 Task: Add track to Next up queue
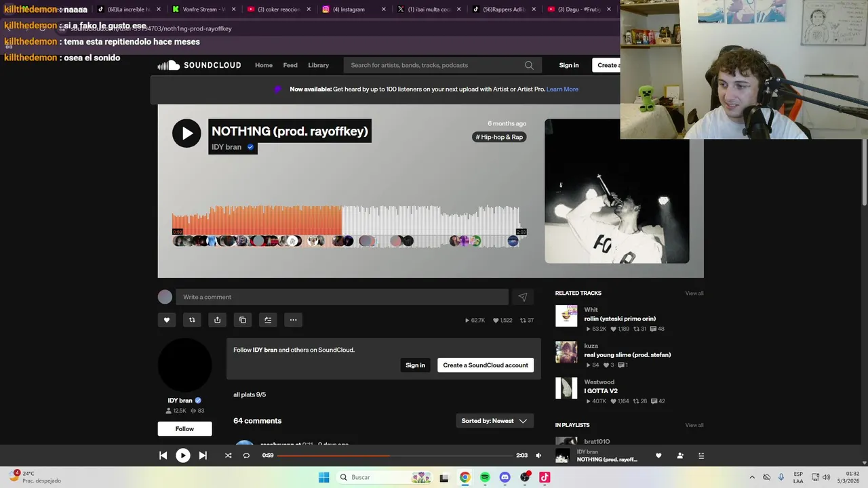[x=268, y=320]
